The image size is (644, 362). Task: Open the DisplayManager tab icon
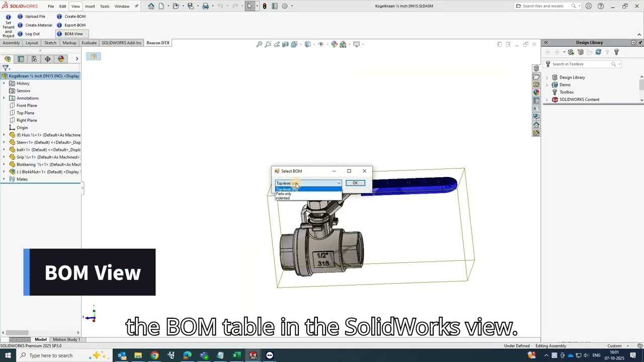pyautogui.click(x=61, y=59)
